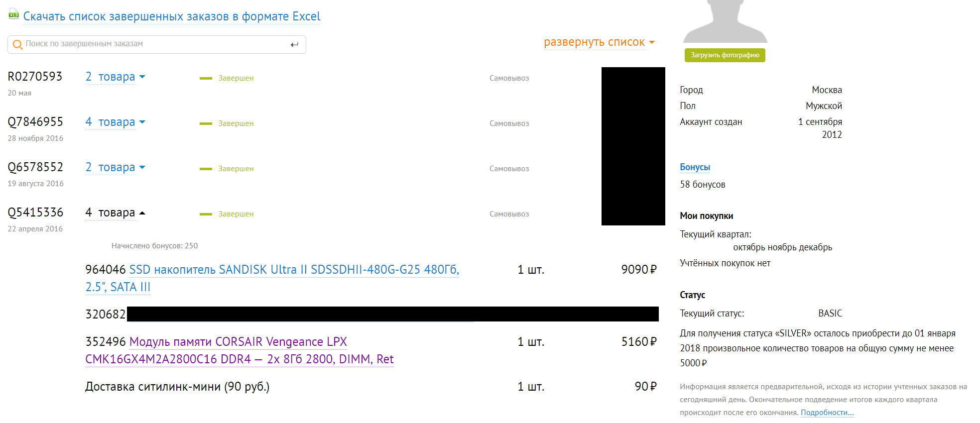Click the profile avatar placeholder
The image size is (980, 423).
click(x=725, y=21)
